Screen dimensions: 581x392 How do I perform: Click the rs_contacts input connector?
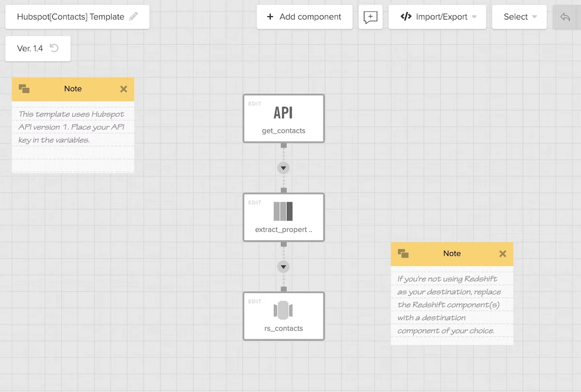tap(284, 289)
